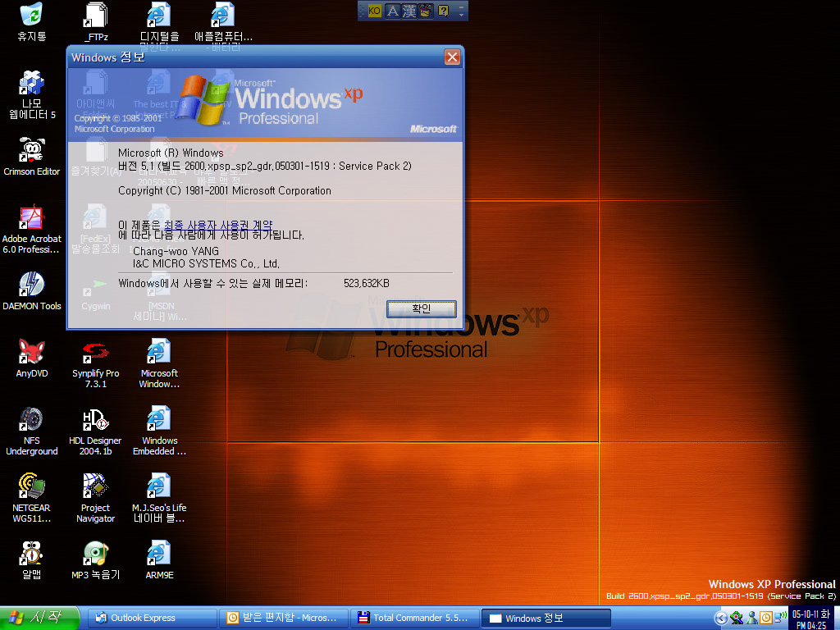
Task: Switch to Outlook Express taskbar item
Action: point(152,618)
